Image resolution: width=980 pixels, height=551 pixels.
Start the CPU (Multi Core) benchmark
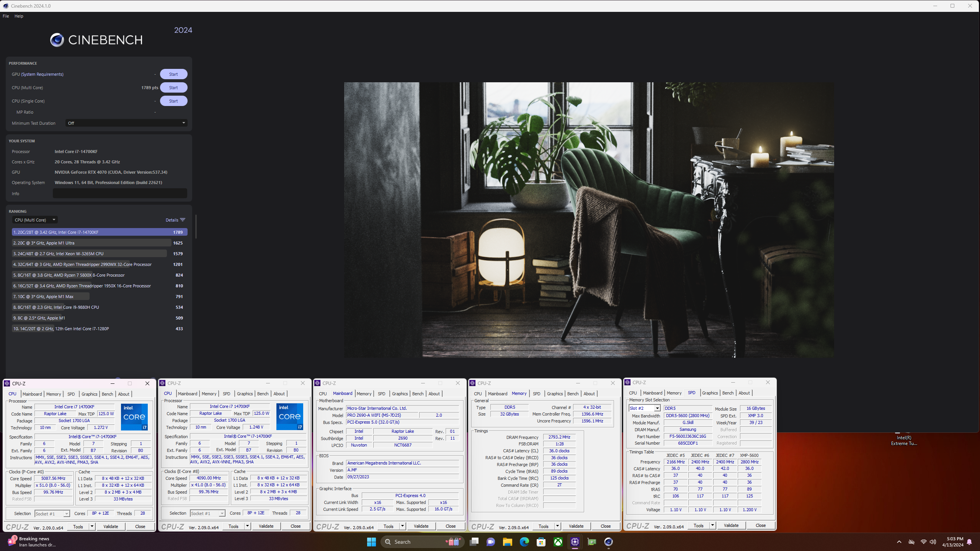pos(173,88)
